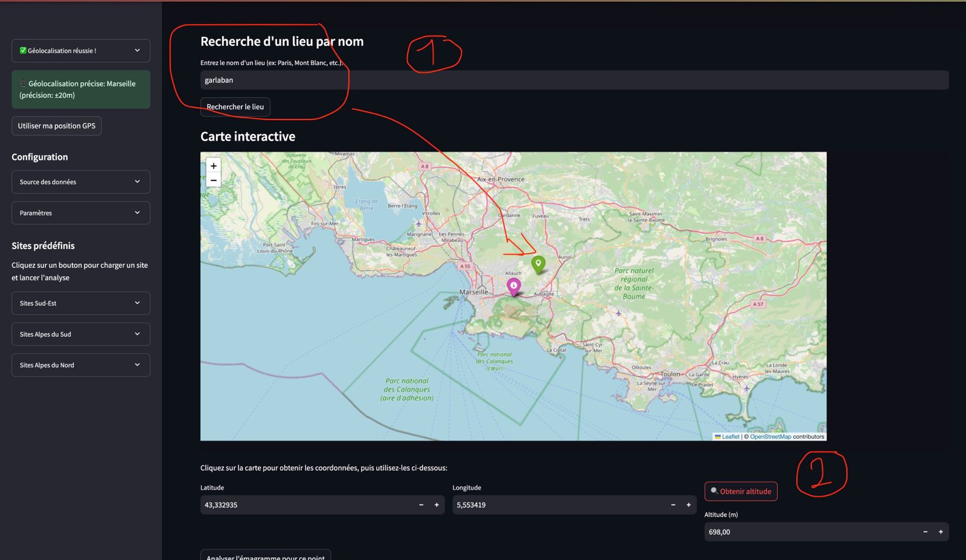The height and width of the screenshot is (560, 966).
Task: Decrease altitude value with minus button
Action: pos(925,532)
